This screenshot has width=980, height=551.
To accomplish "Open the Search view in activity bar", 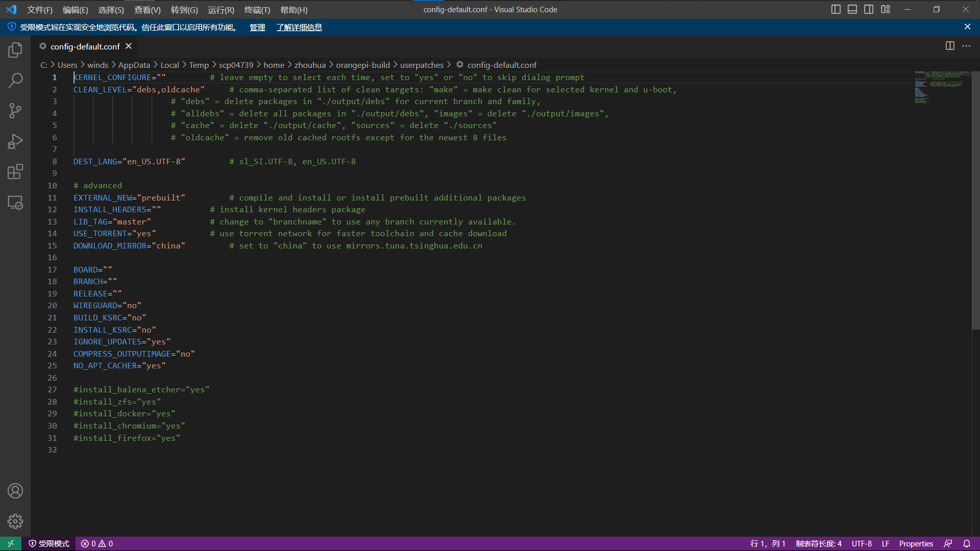I will 15,80.
